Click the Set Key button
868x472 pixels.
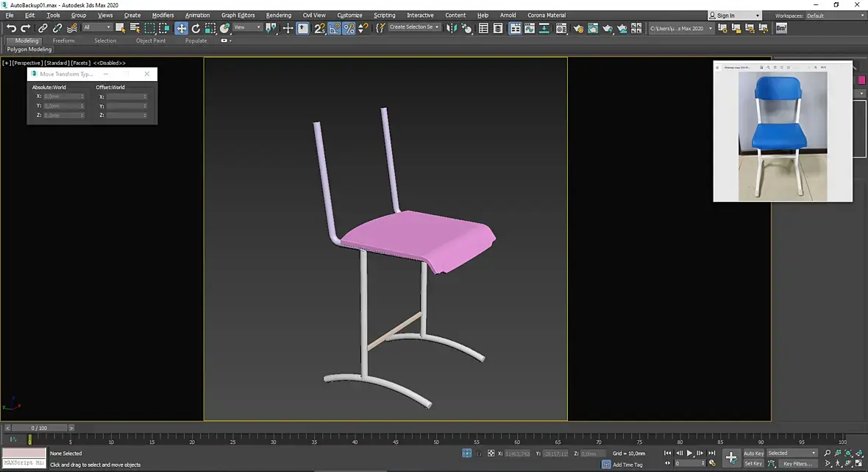[x=753, y=464]
